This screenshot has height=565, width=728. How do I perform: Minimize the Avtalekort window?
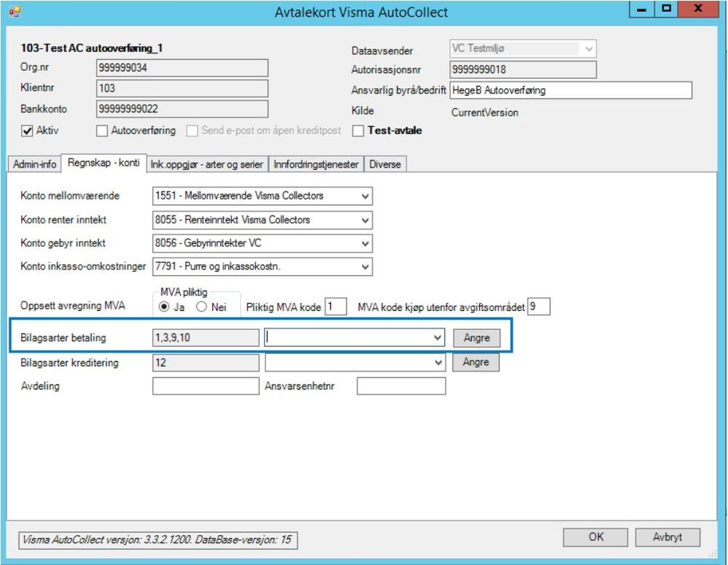[x=642, y=9]
